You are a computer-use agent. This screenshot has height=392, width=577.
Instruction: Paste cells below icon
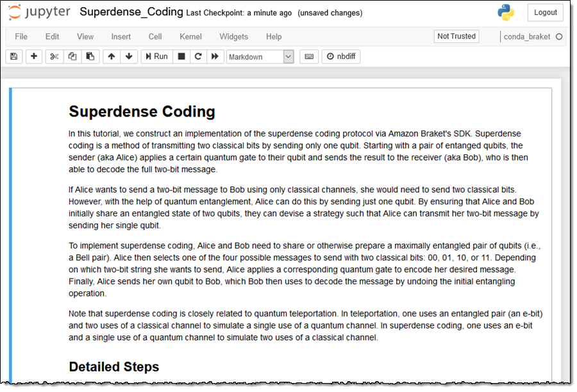coord(90,56)
